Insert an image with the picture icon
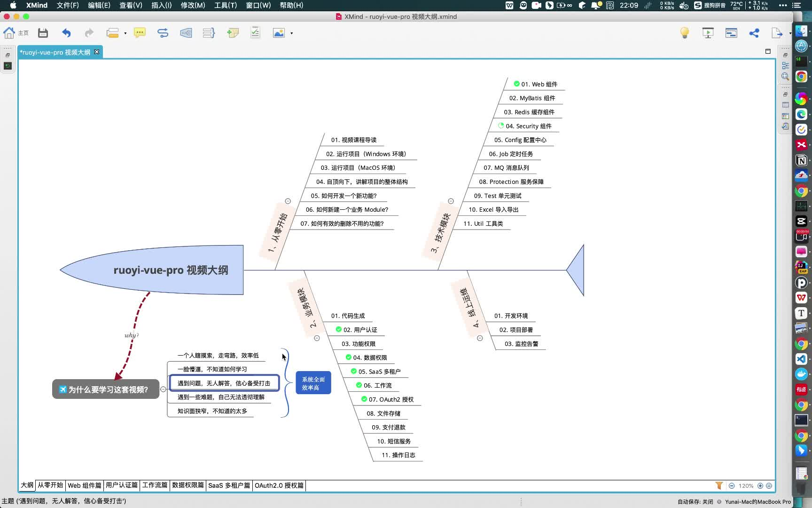Viewport: 812px width, 508px height. point(279,33)
